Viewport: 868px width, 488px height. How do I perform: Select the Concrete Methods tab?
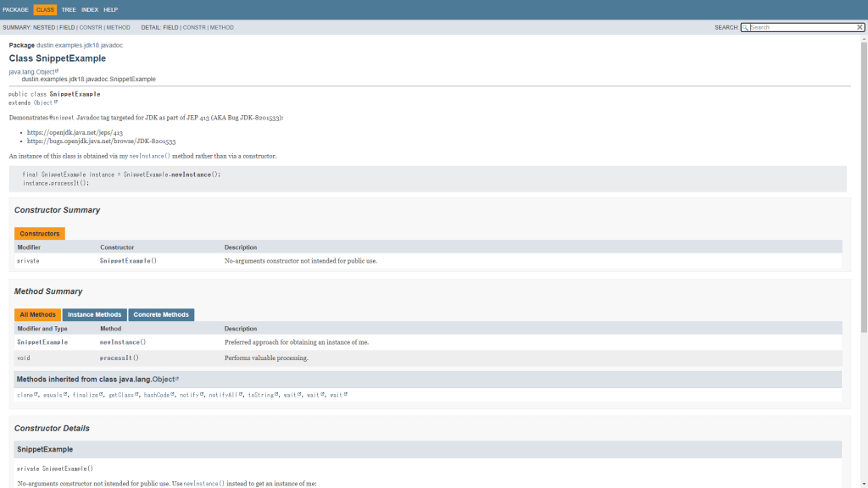161,314
